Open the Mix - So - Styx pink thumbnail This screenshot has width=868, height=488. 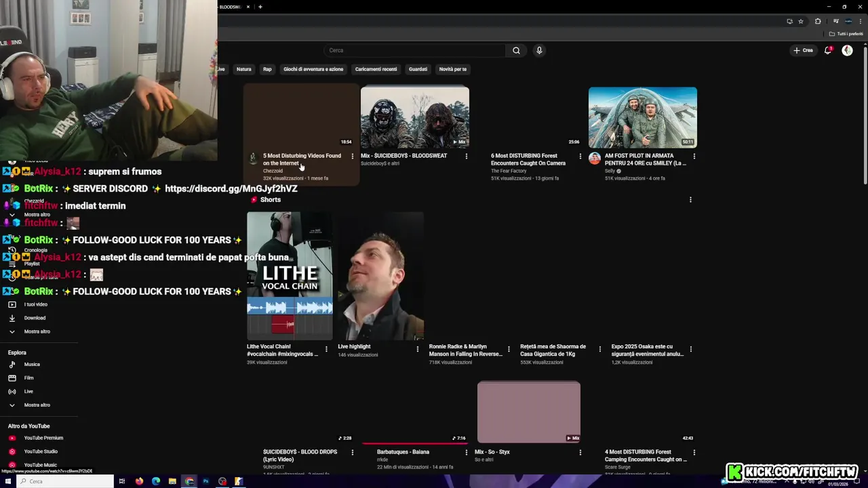click(529, 412)
